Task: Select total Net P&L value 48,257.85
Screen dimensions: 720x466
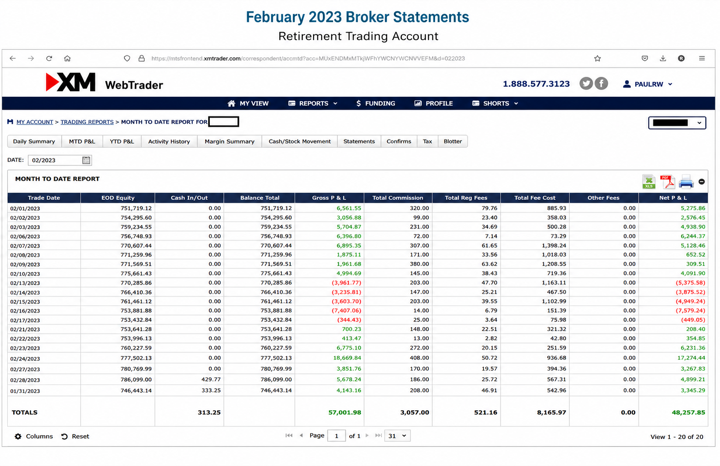Action: pyautogui.click(x=688, y=412)
